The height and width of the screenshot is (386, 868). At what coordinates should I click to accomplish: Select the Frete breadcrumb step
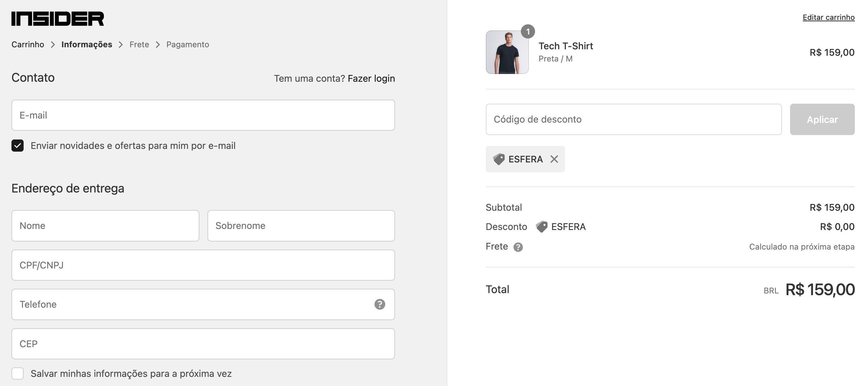coord(139,45)
